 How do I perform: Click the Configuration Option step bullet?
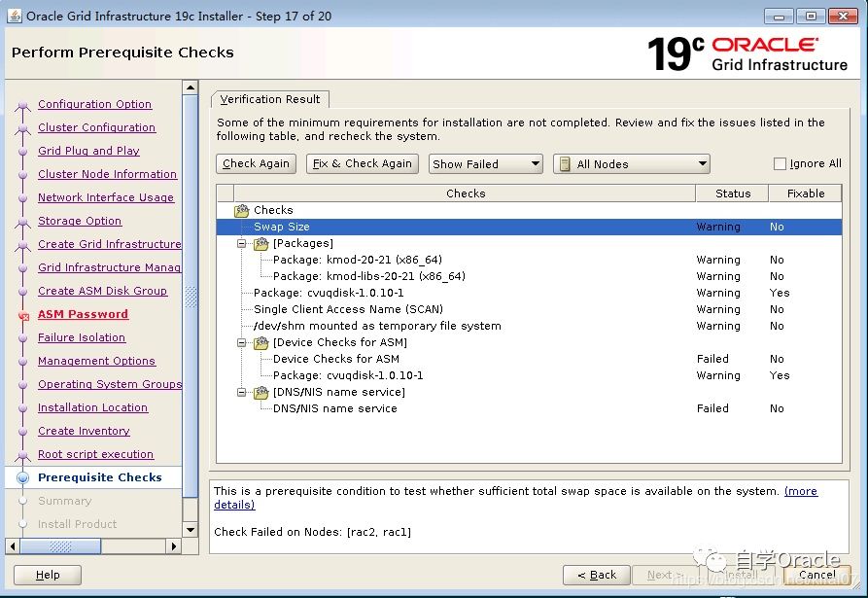click(23, 105)
